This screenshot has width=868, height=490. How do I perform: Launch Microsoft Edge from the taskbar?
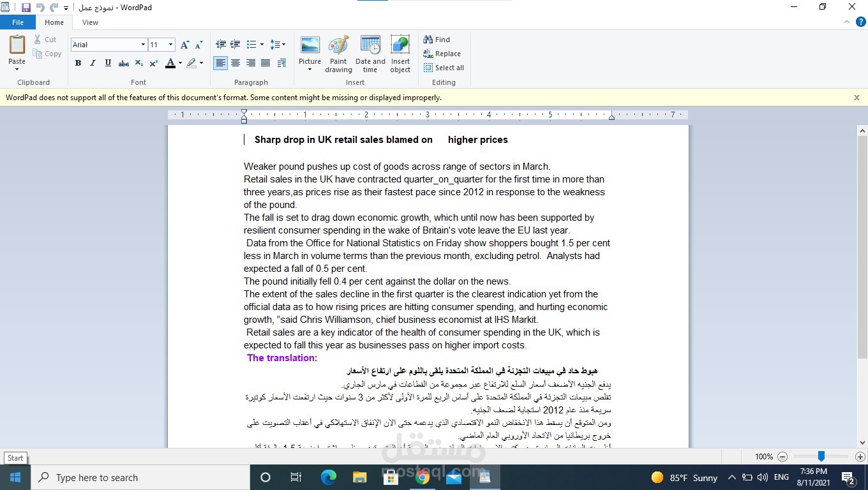tap(328, 477)
